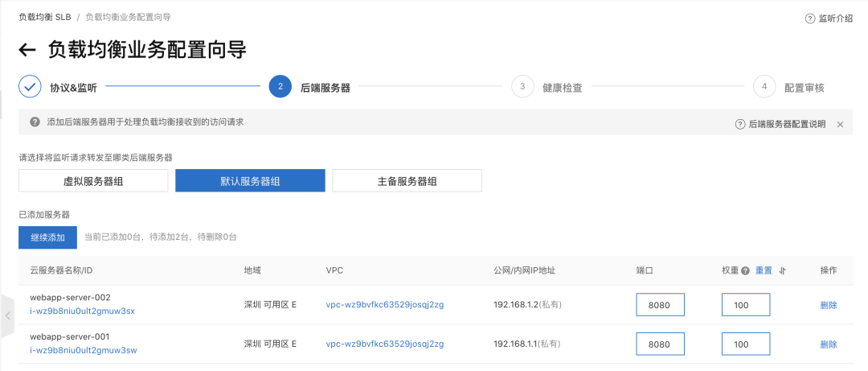Click 云服务器名称/ID column header
Screen dimensions: 868x371
61,270
